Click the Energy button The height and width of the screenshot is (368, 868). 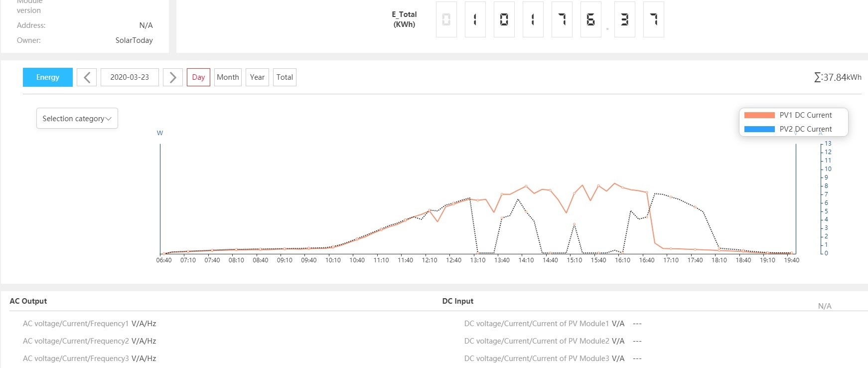[x=48, y=77]
